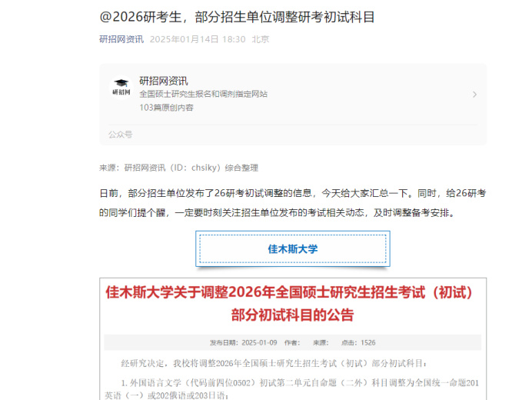
Task: Click the 点击：1526 count
Action: coord(358,342)
